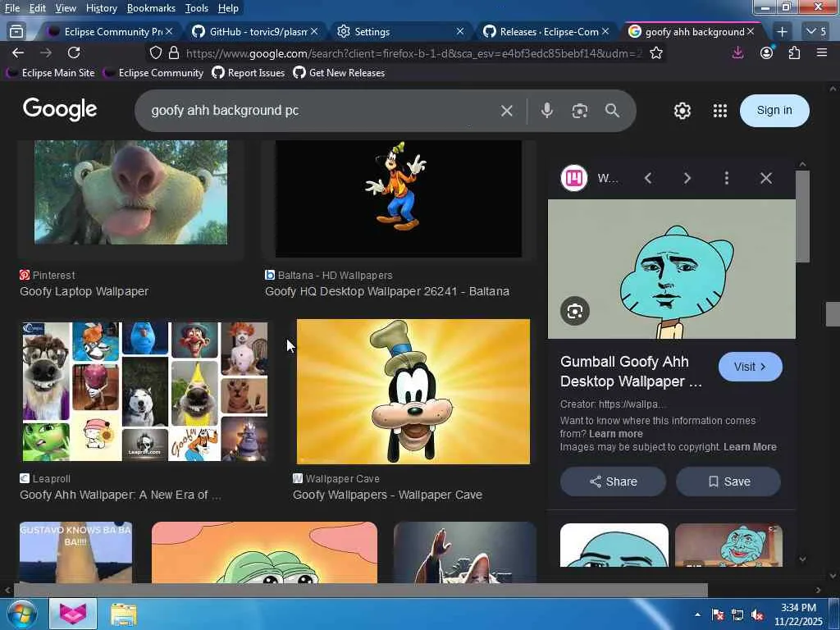This screenshot has height=630, width=840.
Task: Click the page horizontal scrollbar
Action: click(360, 591)
